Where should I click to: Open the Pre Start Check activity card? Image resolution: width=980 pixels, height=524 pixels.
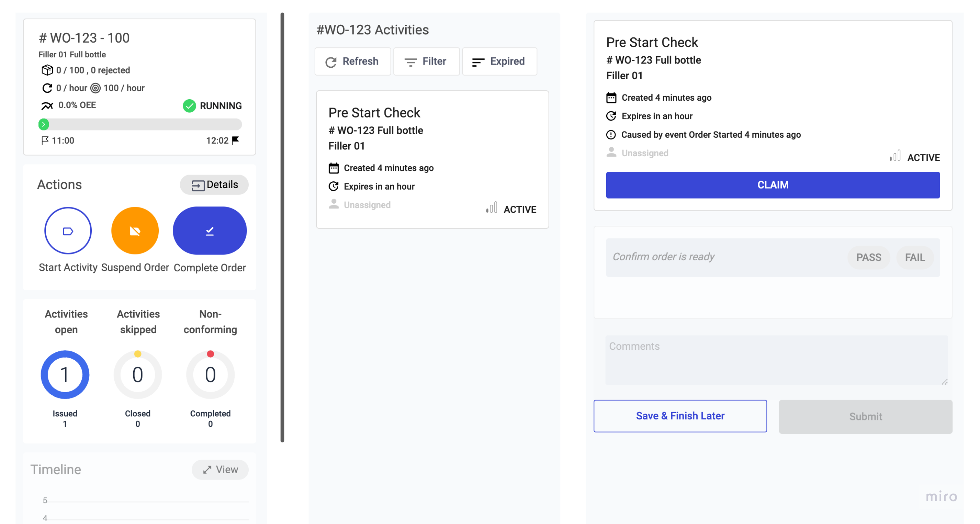[x=432, y=159]
